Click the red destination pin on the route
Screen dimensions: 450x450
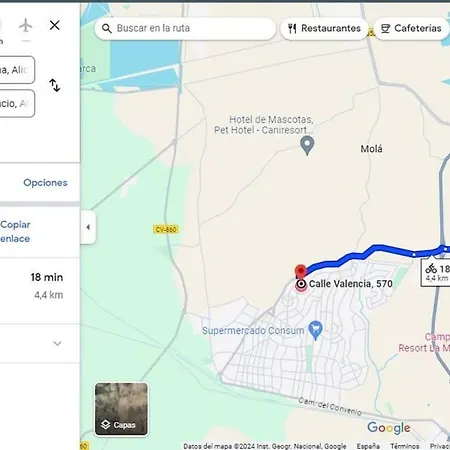[301, 271]
